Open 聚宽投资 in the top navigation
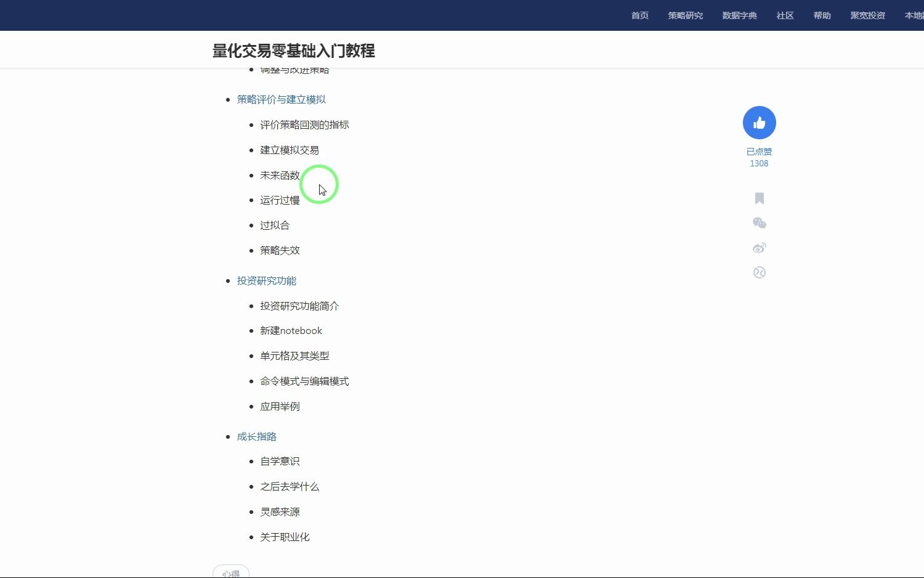This screenshot has width=924, height=578. pos(868,15)
